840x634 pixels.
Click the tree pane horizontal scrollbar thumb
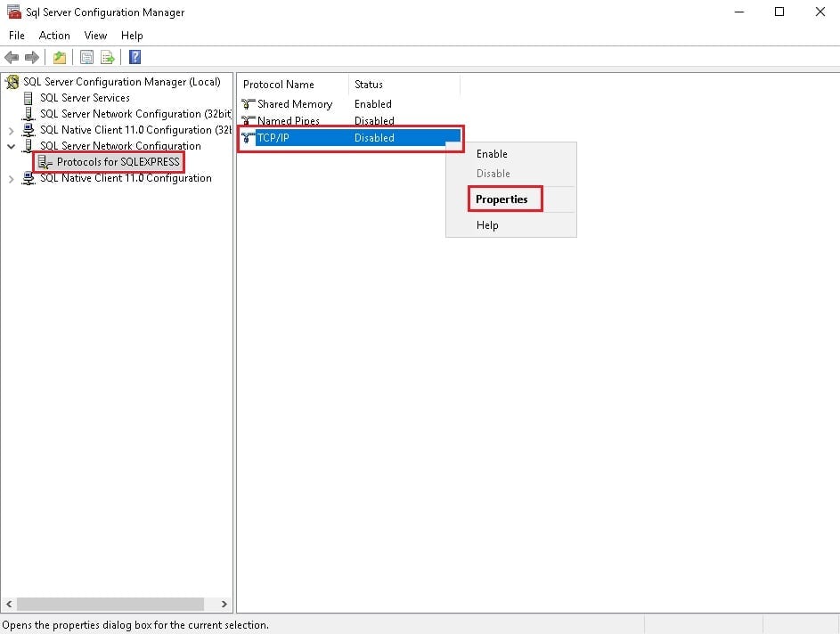(110, 604)
